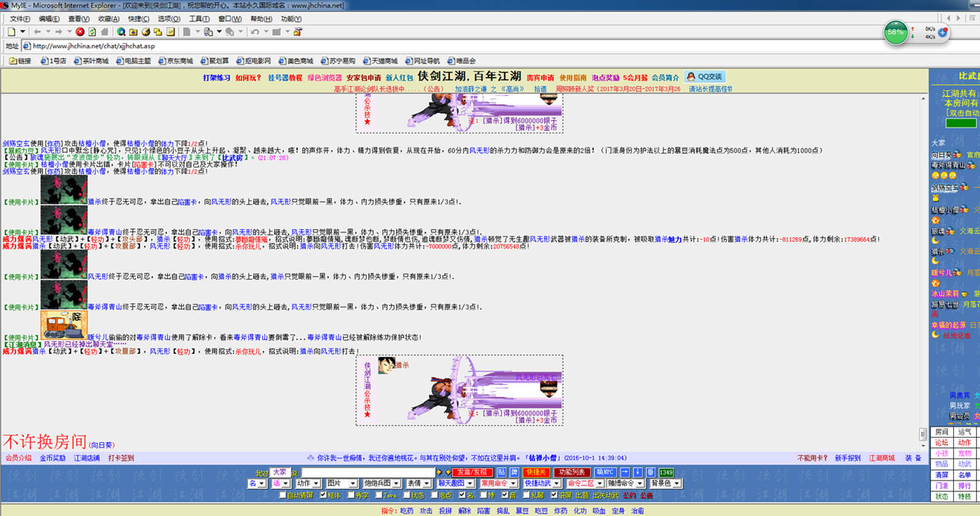Toggle the 粗体 bold checkbox

pos(323,495)
